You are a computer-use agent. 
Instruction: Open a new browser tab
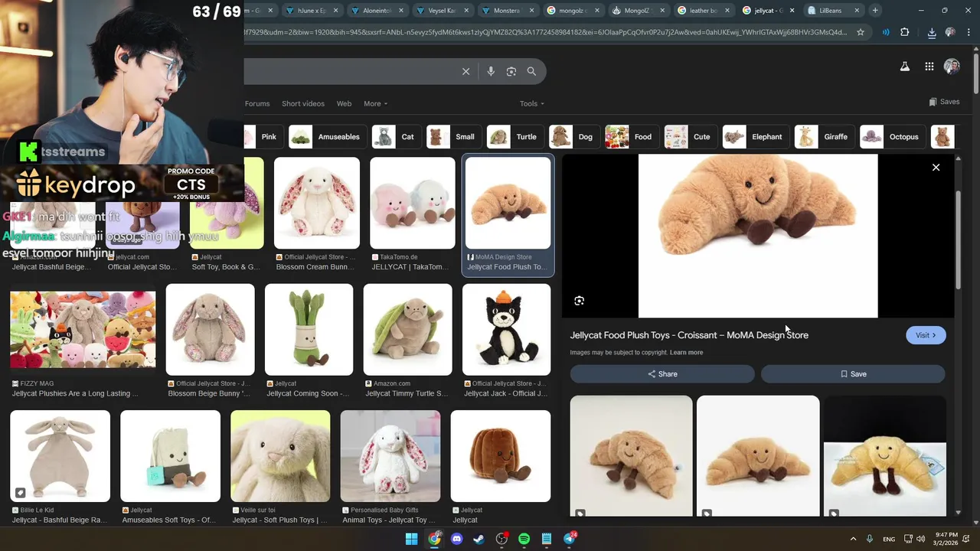(x=875, y=10)
